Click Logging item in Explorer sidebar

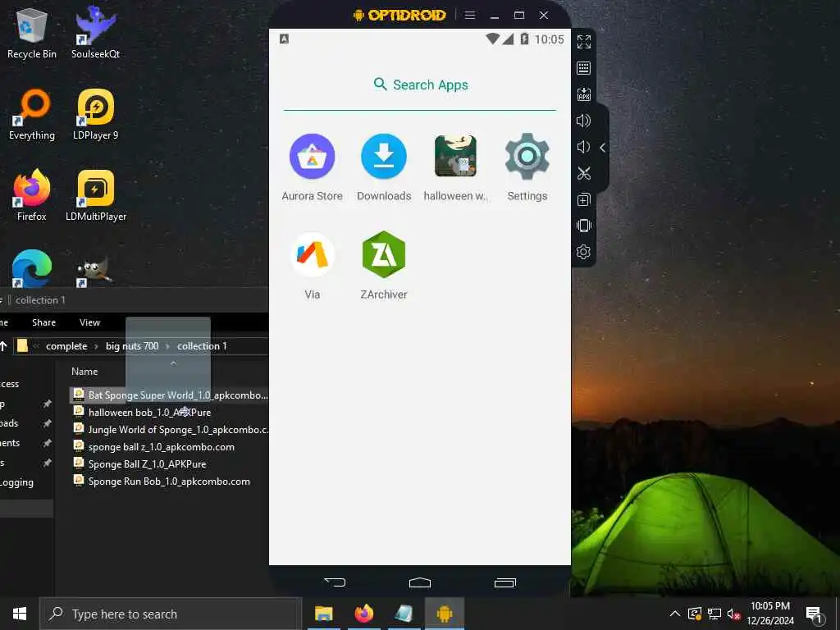(17, 482)
